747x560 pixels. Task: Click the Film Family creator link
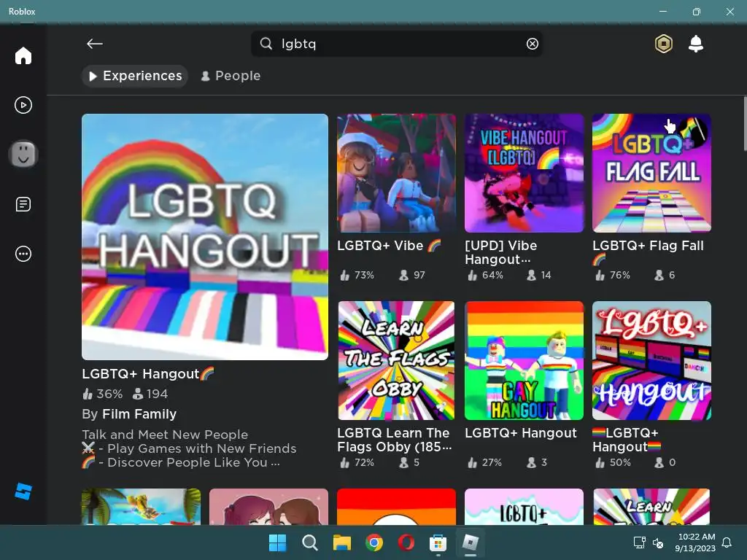pos(139,414)
